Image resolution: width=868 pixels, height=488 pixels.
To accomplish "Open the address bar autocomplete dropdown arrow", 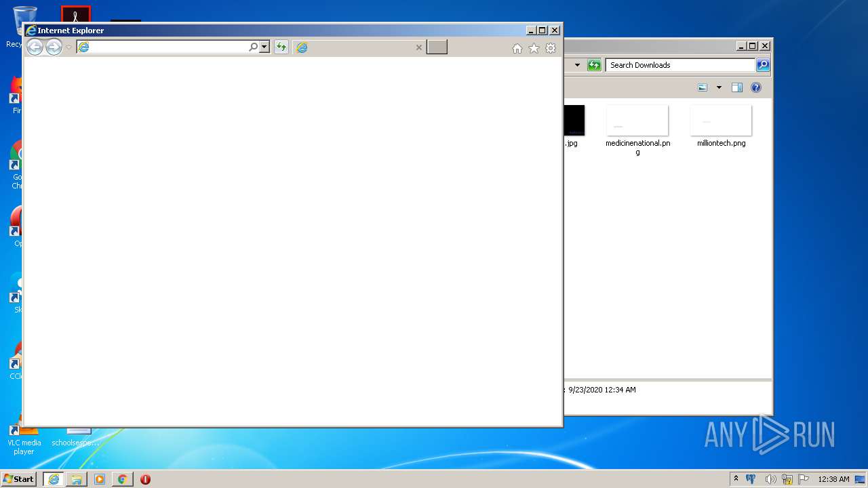I will [264, 47].
